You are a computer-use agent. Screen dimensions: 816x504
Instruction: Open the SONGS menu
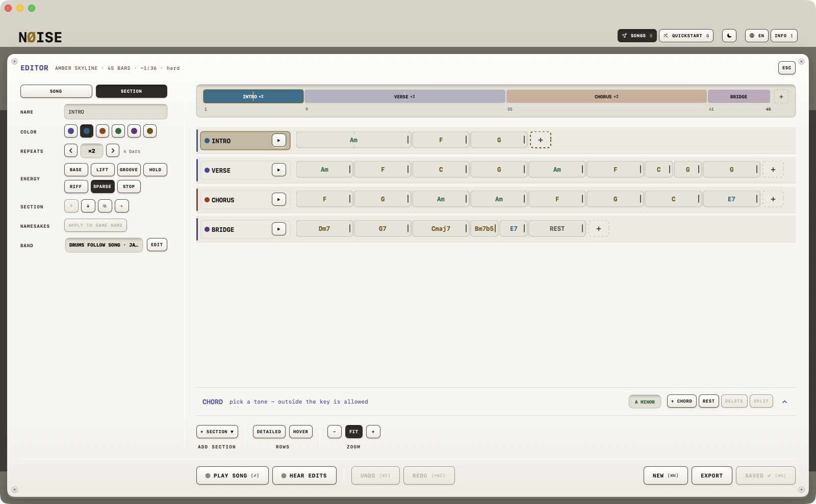click(x=637, y=36)
